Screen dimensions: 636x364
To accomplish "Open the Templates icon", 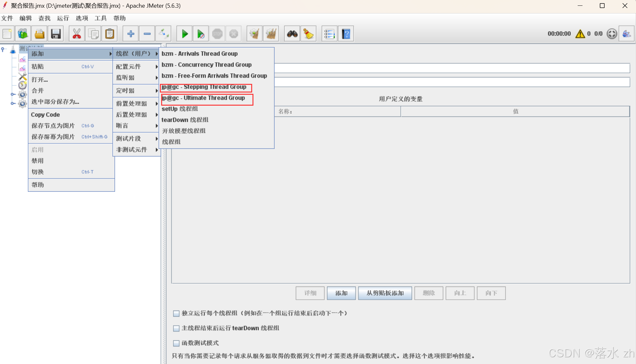I will 23,34.
